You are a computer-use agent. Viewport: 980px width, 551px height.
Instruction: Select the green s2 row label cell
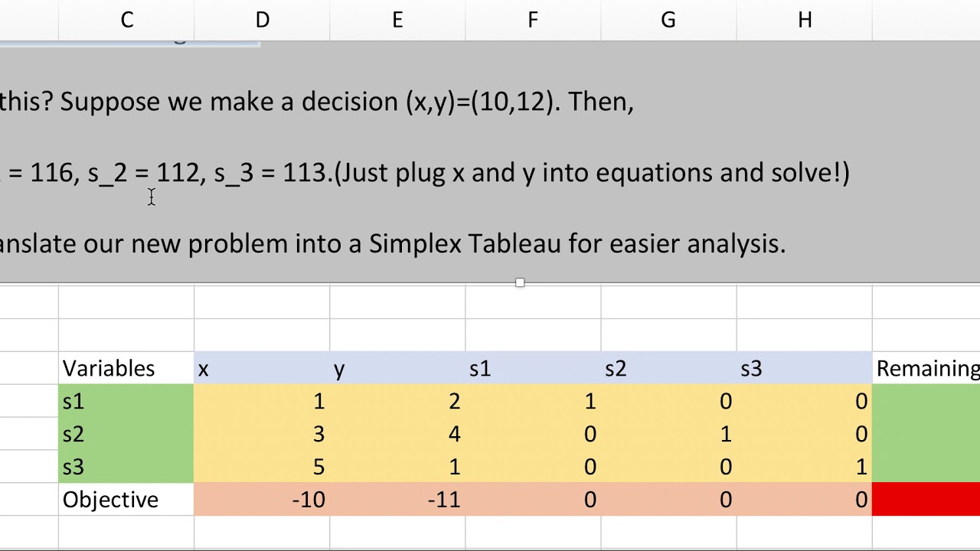pos(126,435)
